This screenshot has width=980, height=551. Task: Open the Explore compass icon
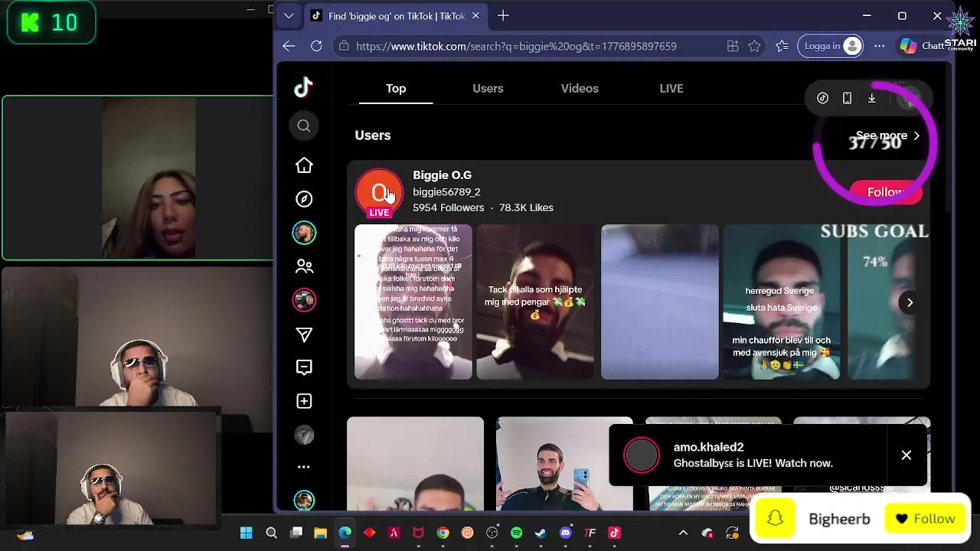[304, 199]
